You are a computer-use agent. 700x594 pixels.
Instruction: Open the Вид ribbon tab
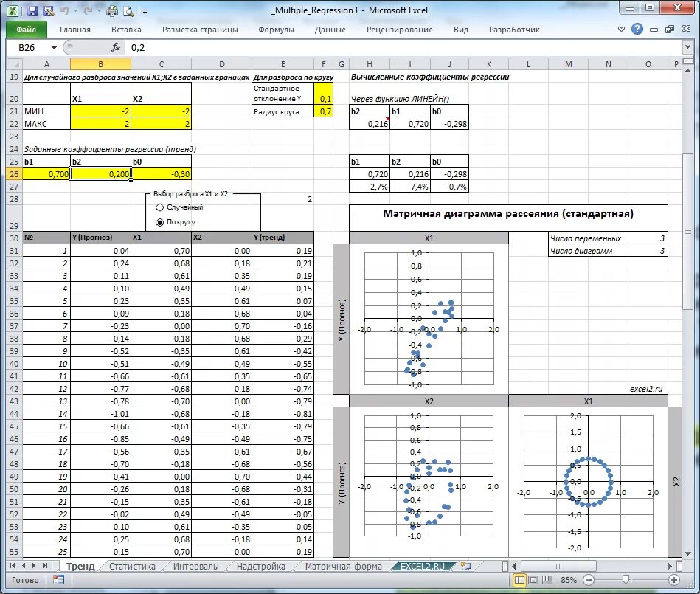click(461, 30)
